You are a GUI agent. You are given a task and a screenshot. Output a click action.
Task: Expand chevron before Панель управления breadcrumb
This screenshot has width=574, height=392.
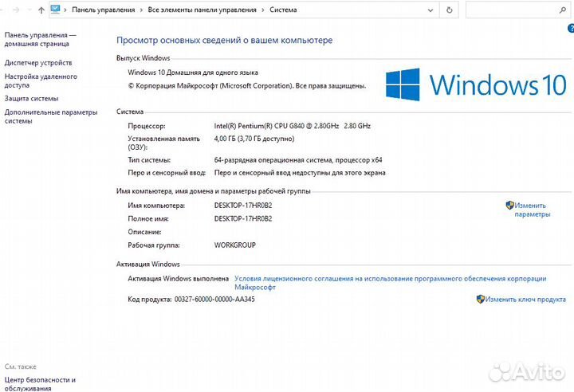click(65, 10)
